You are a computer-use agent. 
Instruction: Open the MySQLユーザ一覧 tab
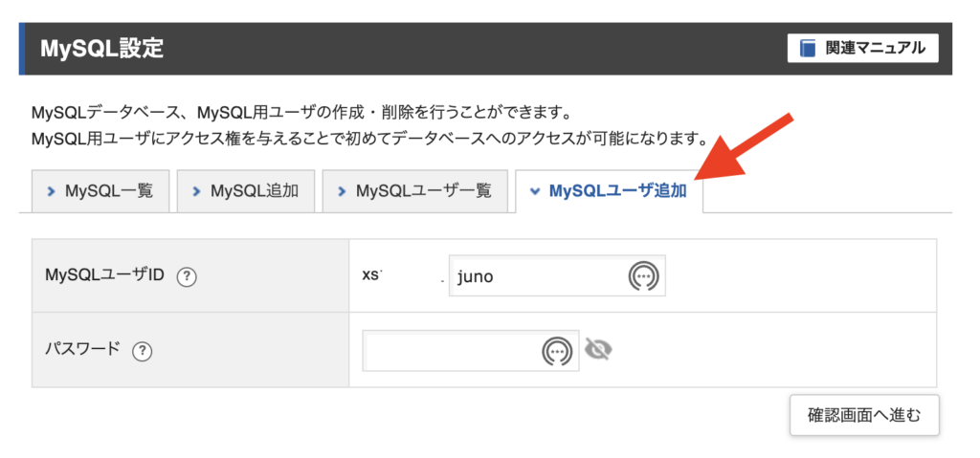(x=415, y=191)
